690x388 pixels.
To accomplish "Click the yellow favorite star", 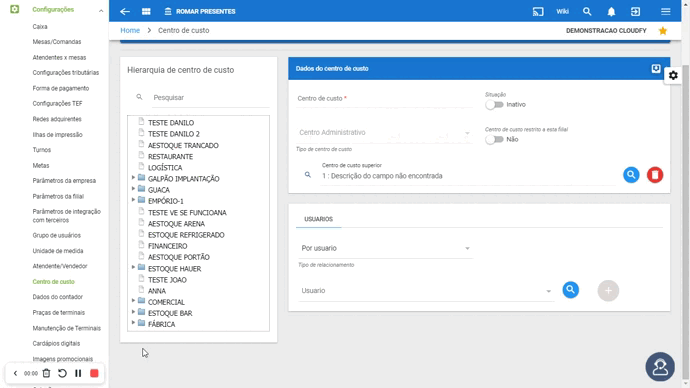I will coord(663,31).
